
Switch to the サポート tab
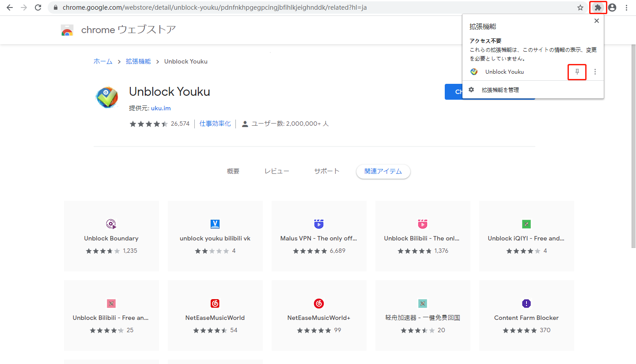pyautogui.click(x=327, y=171)
